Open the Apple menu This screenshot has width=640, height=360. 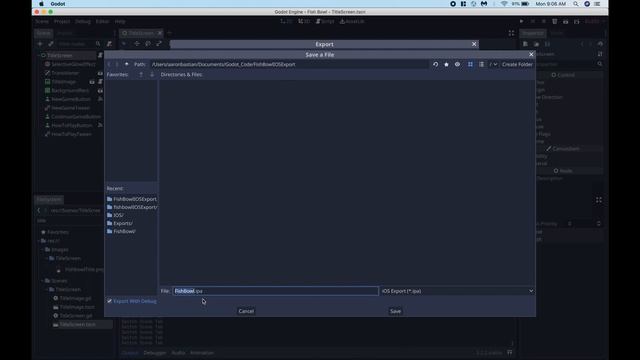click(41, 4)
